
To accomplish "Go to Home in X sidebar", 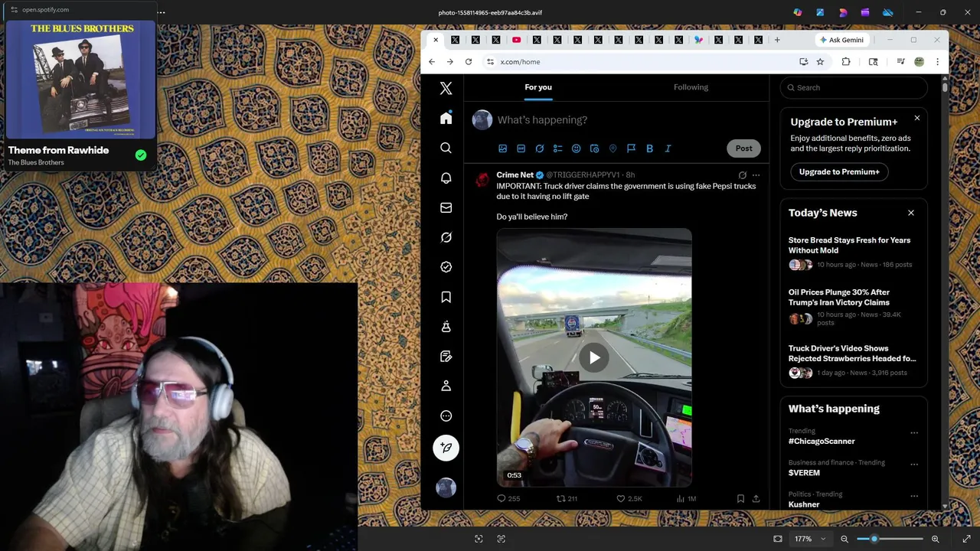I will click(x=446, y=118).
